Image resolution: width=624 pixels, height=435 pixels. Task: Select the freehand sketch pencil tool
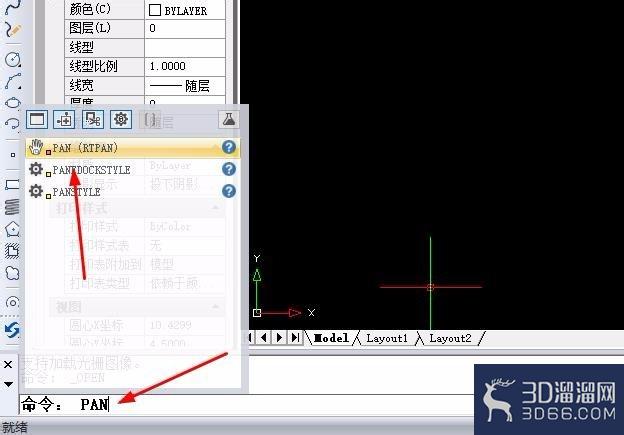point(12,30)
